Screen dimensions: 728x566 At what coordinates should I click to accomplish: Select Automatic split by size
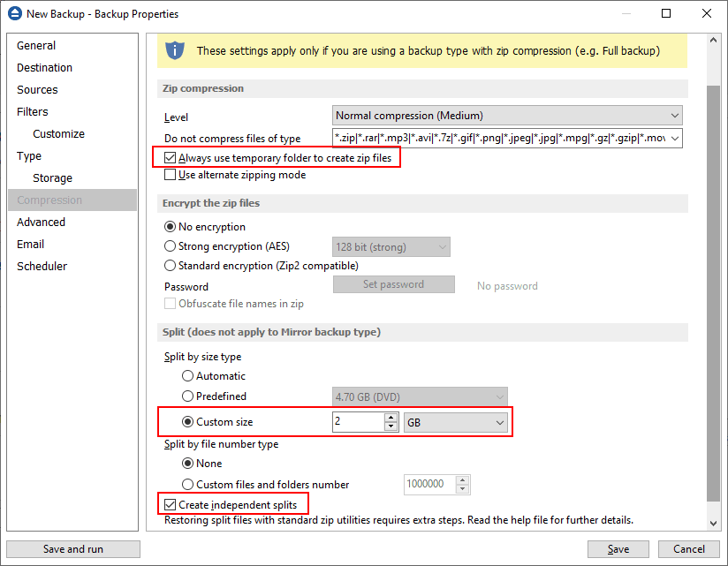click(187, 376)
